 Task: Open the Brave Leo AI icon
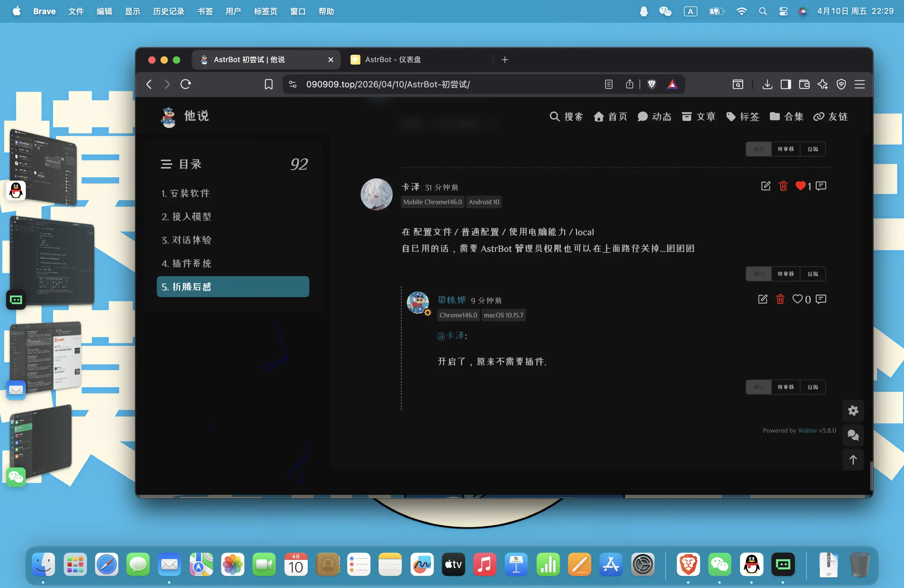(x=823, y=84)
